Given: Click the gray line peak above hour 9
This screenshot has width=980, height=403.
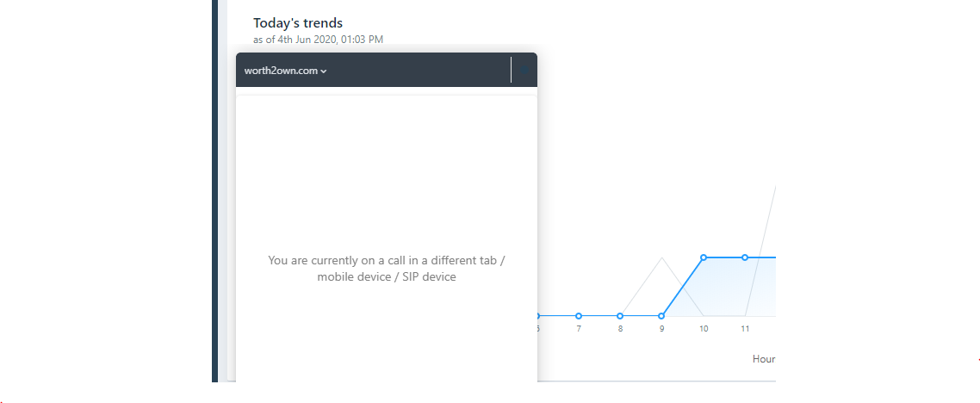Looking at the screenshot, I should coord(661,258).
